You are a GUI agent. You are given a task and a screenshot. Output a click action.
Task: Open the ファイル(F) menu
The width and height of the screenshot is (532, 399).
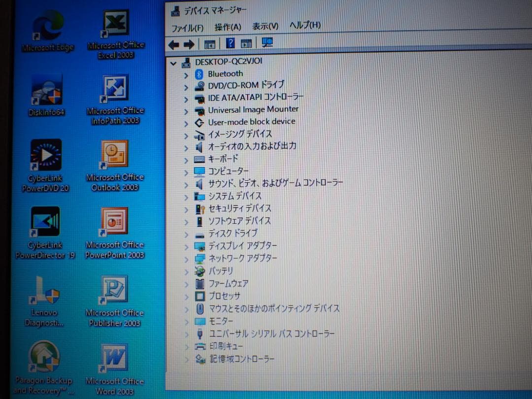point(187,28)
